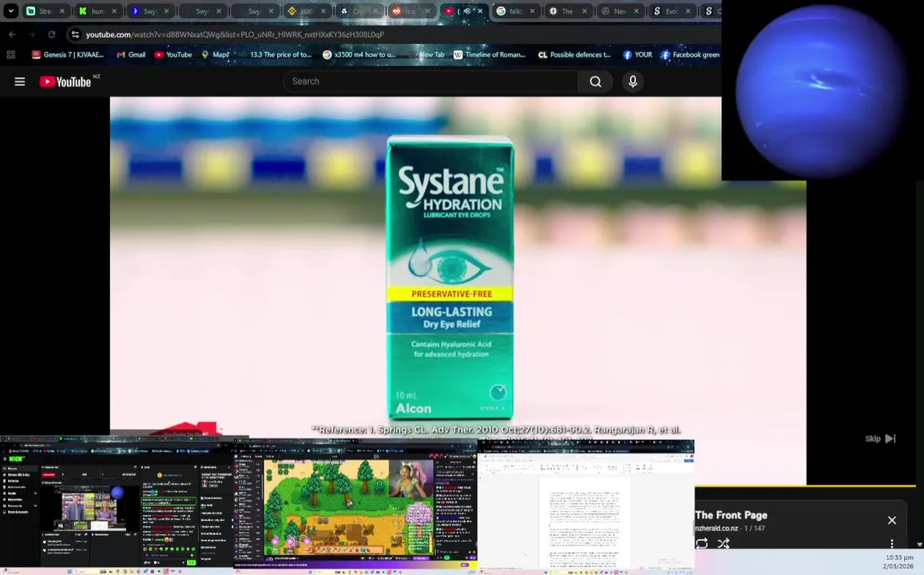Open the 'New Tab' bookmark
The image size is (924, 575).
(x=427, y=55)
